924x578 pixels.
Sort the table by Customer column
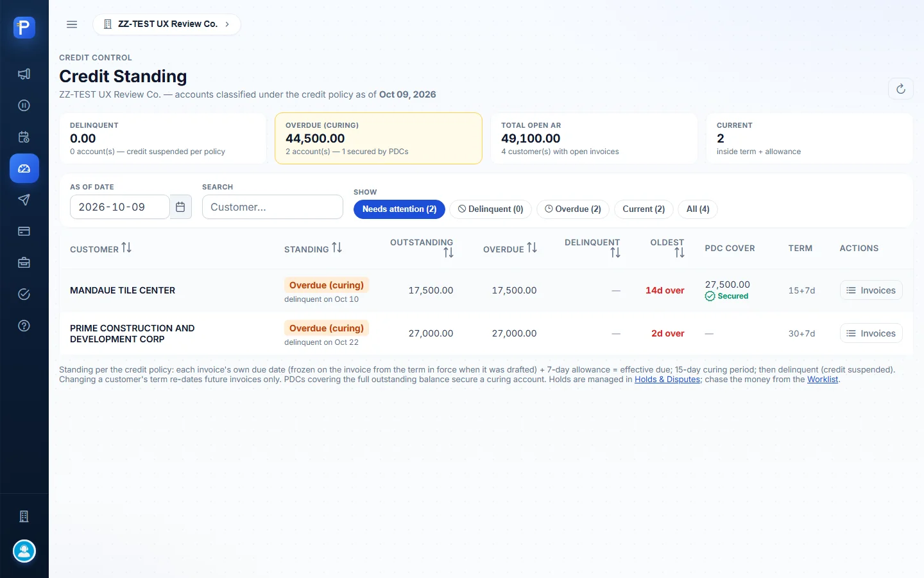click(x=101, y=248)
